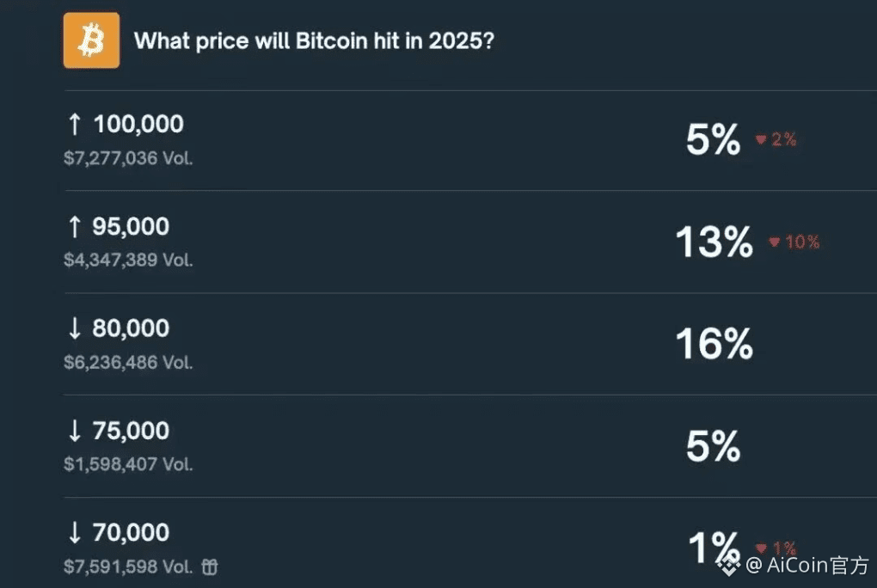Click the 16% probability for 80,000
The width and height of the screenshot is (877, 588).
[x=714, y=345]
